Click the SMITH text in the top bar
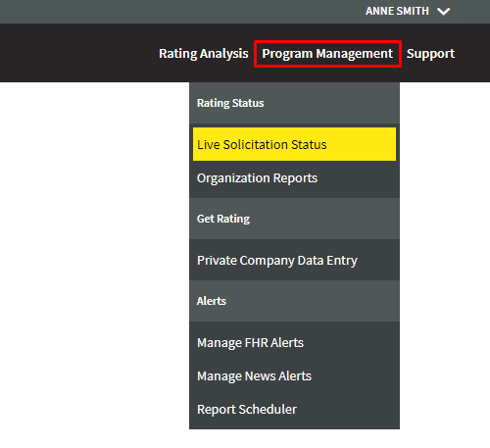Image resolution: width=490 pixels, height=448 pixels. point(413,11)
